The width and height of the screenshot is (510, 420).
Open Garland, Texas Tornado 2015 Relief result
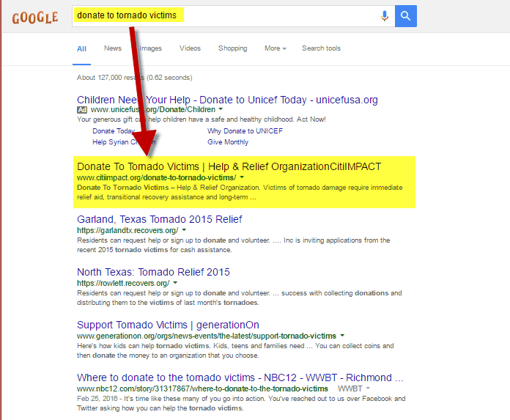tap(160, 219)
